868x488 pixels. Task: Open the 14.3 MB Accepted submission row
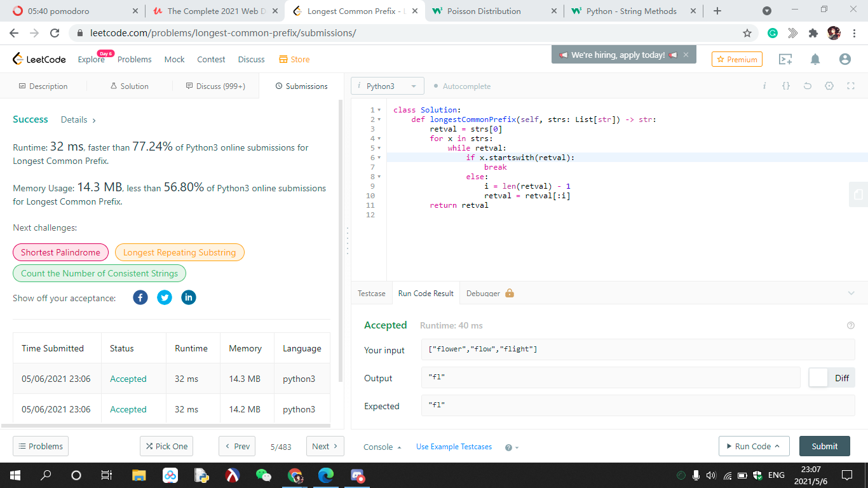pos(172,379)
